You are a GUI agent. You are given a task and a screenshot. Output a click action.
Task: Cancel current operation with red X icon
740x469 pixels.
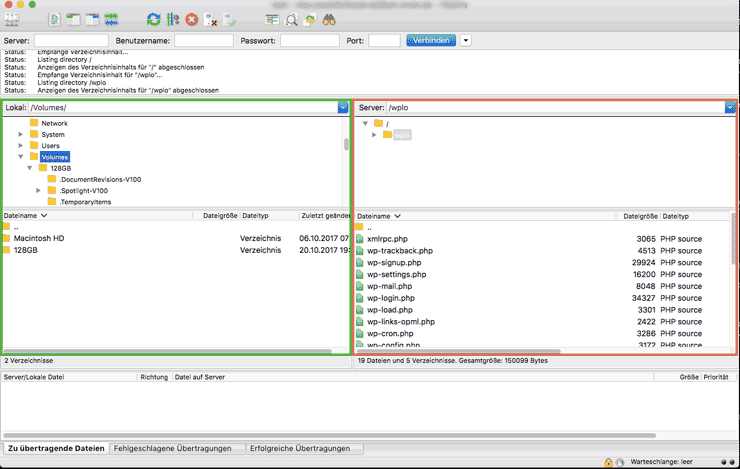click(191, 19)
